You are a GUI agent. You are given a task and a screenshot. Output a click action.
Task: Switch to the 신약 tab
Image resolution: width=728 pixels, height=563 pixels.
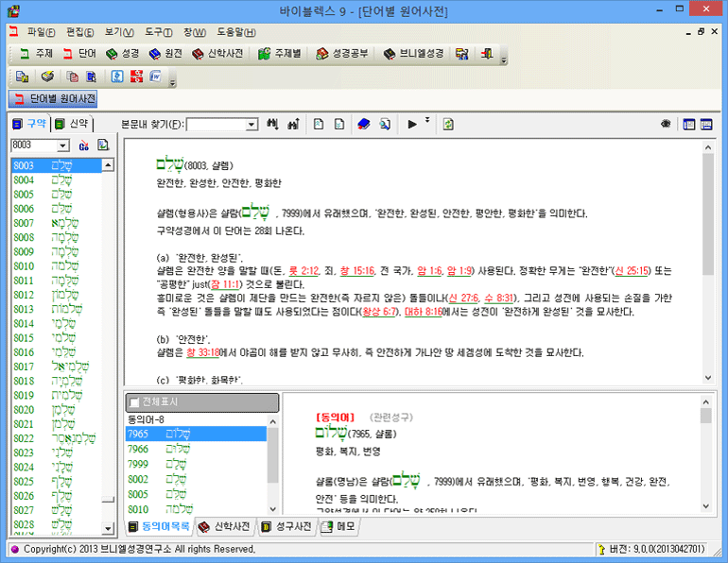72,124
